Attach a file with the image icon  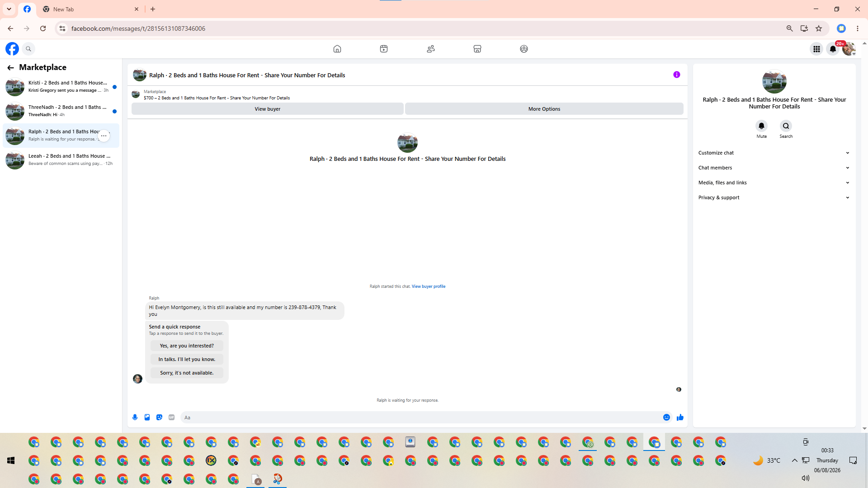147,418
